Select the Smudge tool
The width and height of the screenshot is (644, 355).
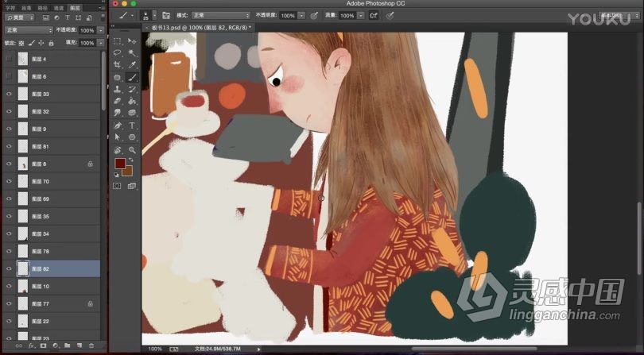118,113
